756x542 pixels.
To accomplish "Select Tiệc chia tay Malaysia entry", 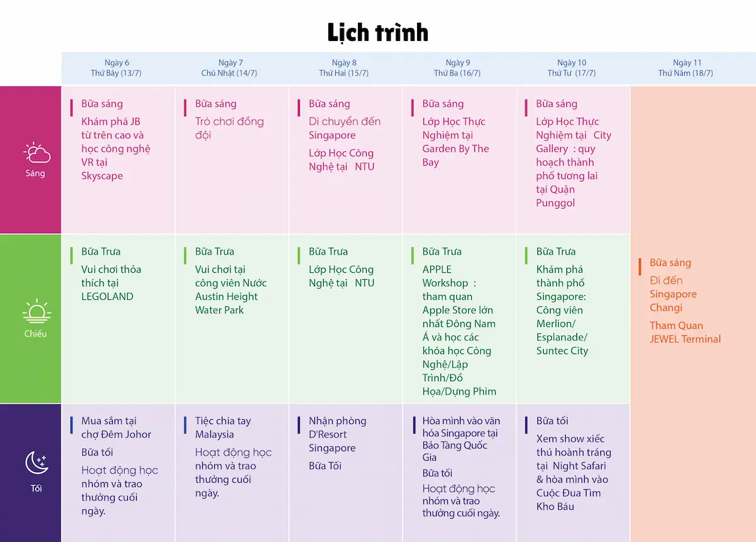I will [x=223, y=427].
